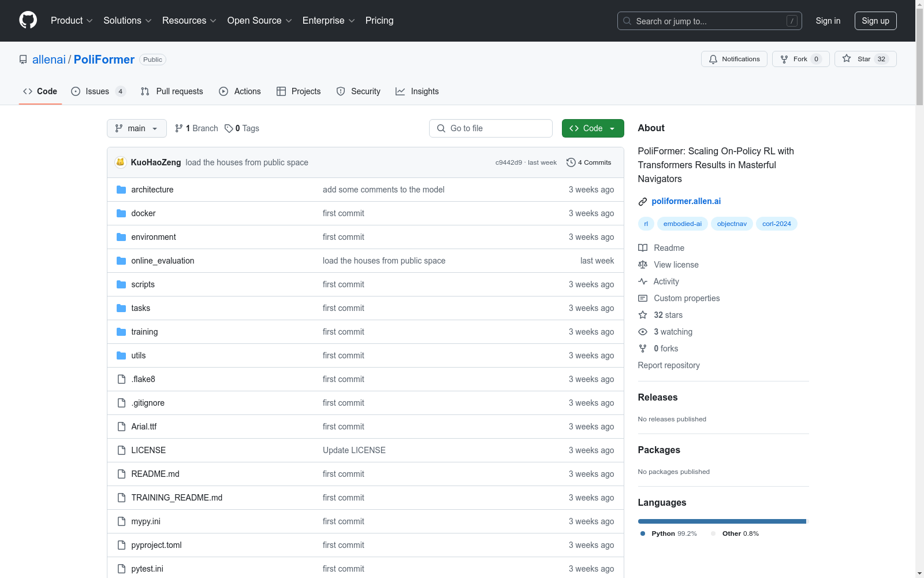Open the green Code dropdown button
This screenshot has width=924, height=578.
point(593,128)
